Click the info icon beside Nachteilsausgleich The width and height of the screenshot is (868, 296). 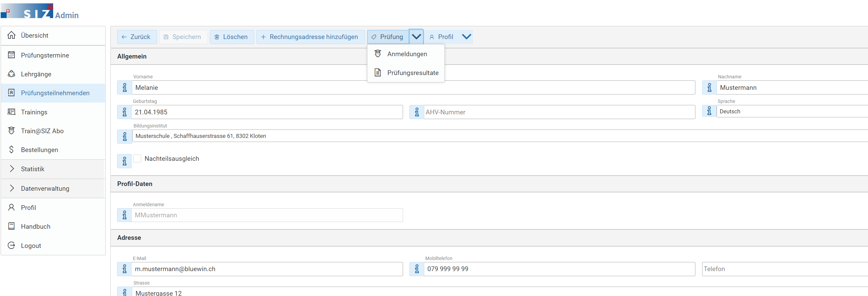click(124, 161)
